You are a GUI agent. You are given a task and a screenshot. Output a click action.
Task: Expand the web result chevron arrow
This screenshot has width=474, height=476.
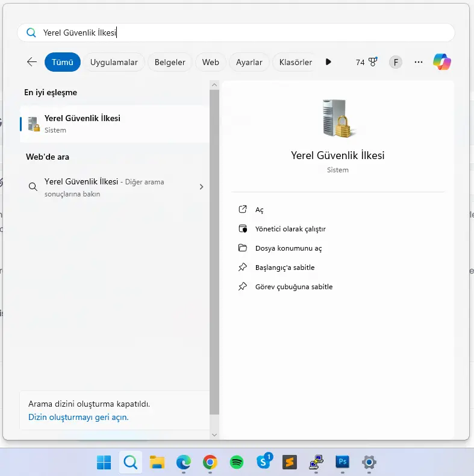coord(201,187)
